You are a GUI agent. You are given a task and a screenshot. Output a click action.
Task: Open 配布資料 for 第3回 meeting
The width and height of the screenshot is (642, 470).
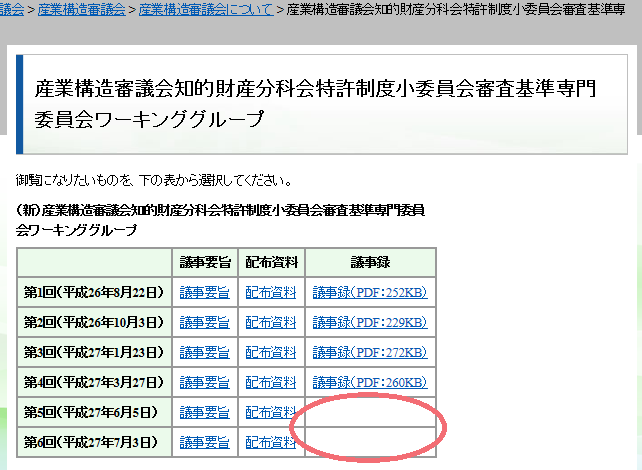pyautogui.click(x=271, y=353)
